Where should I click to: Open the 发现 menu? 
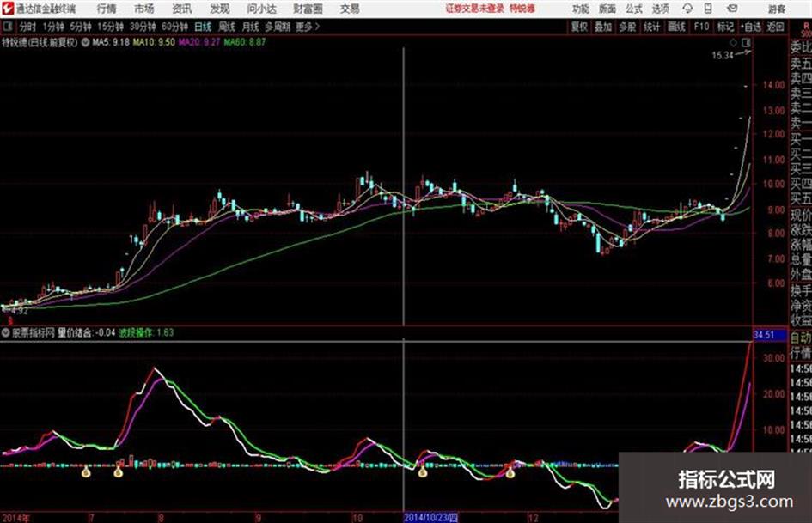click(x=220, y=9)
